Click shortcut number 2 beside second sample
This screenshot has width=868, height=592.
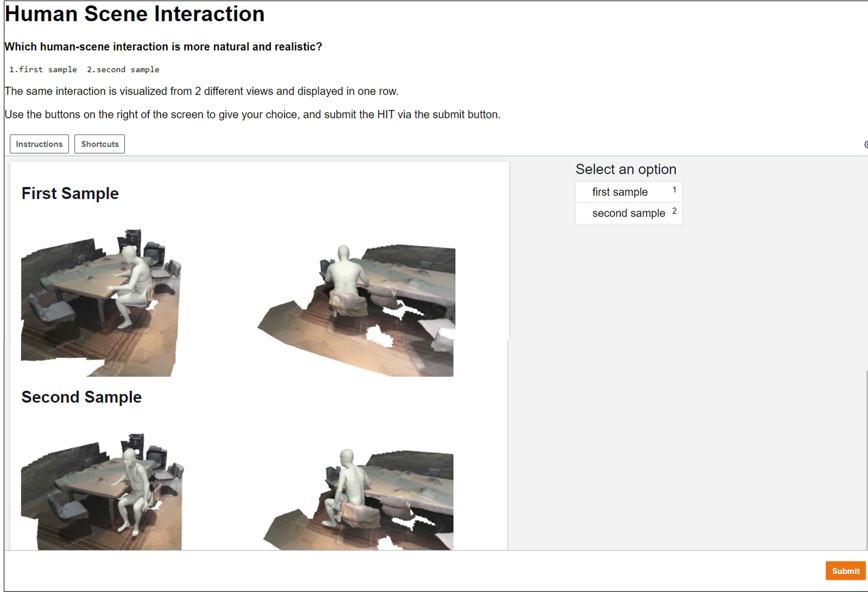tap(674, 211)
